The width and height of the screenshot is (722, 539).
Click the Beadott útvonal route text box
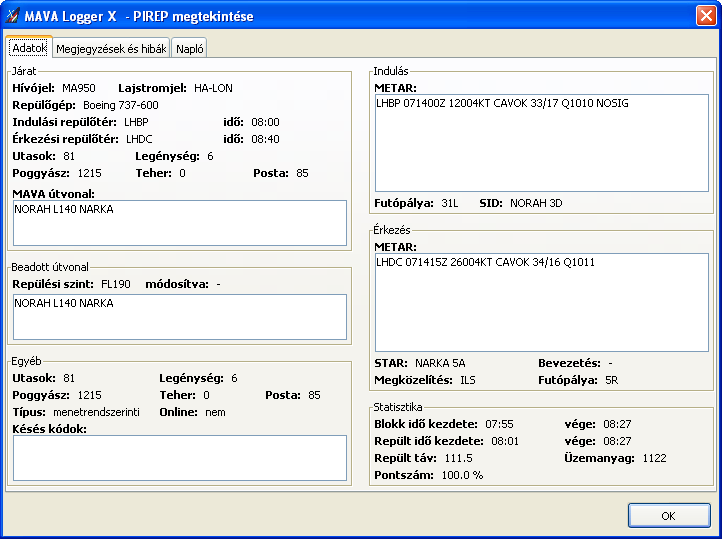(180, 317)
